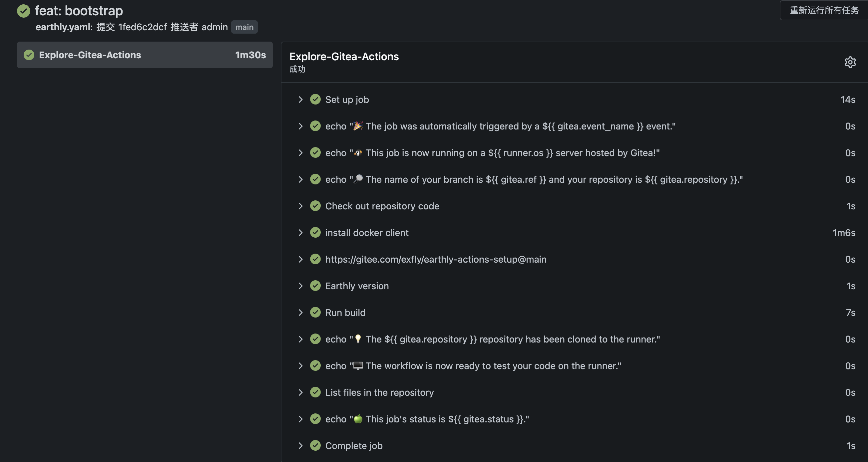Click the green check icon on Explore-Gitea-Actions sidebar entry

pos(29,55)
